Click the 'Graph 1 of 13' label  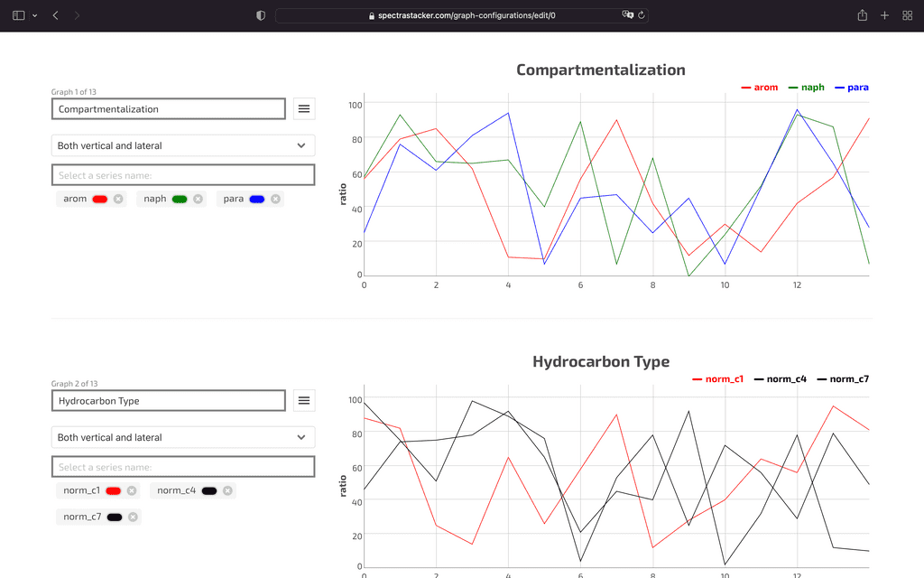[74, 92]
